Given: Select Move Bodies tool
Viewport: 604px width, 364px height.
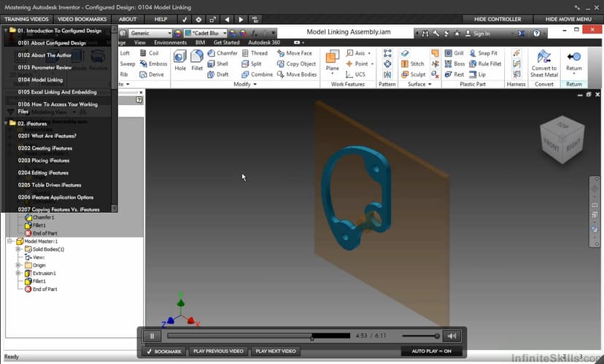Looking at the screenshot, I should click(297, 74).
